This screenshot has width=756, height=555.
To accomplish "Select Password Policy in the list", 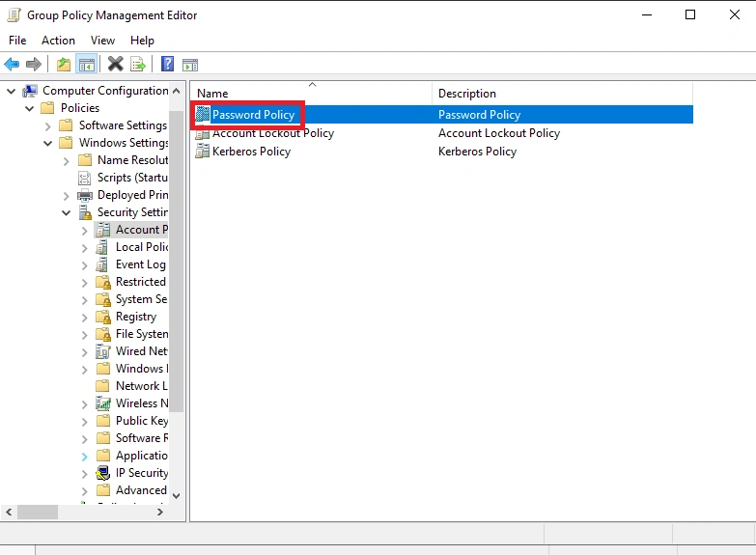I will [253, 115].
